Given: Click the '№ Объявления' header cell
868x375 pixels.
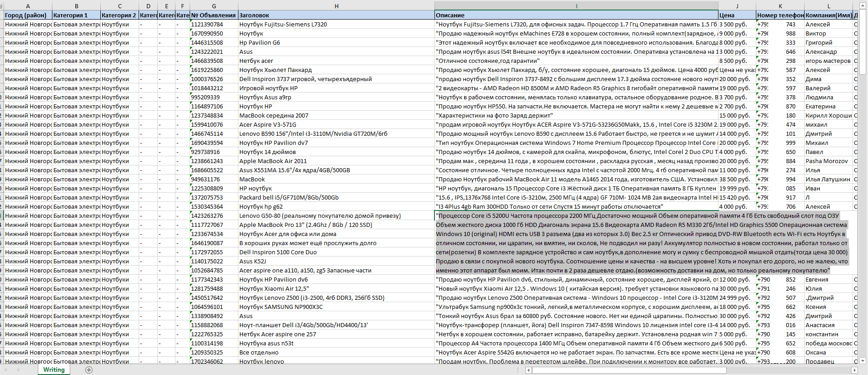Looking at the screenshot, I should point(214,15).
